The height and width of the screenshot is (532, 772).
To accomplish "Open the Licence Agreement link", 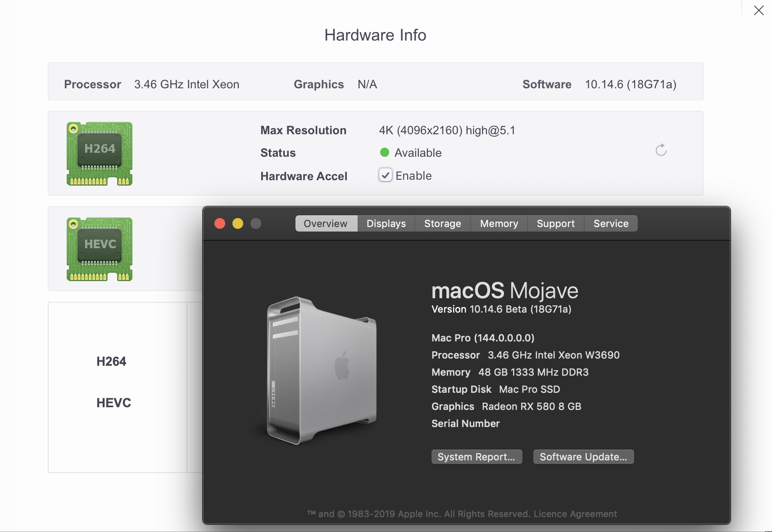I will tap(575, 514).
